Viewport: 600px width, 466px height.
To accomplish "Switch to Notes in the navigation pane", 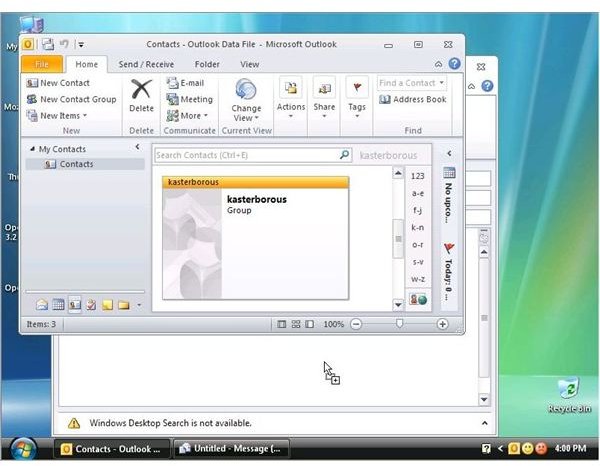I will coord(108,305).
